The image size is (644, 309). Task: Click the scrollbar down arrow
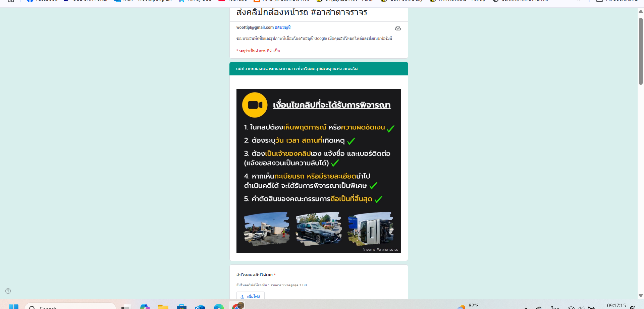tap(641, 296)
